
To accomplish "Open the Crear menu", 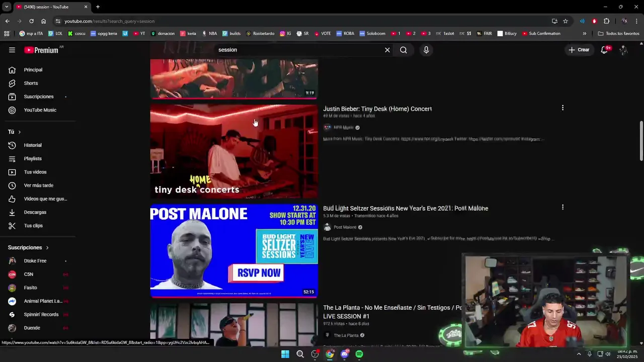I will [579, 50].
